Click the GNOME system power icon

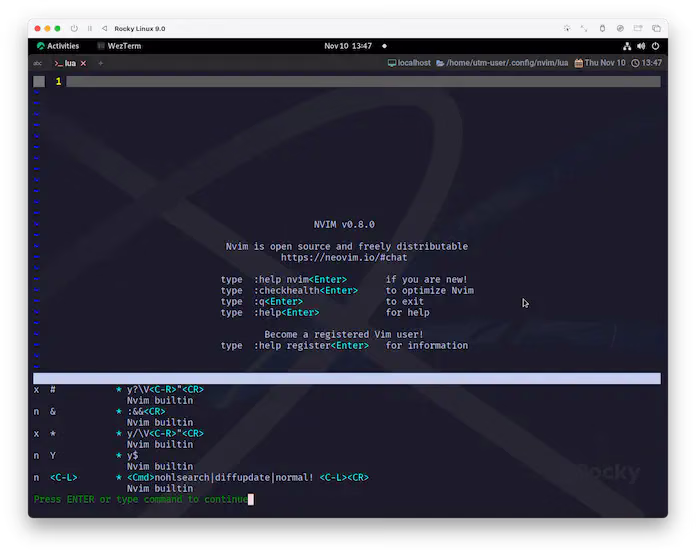[x=656, y=46]
